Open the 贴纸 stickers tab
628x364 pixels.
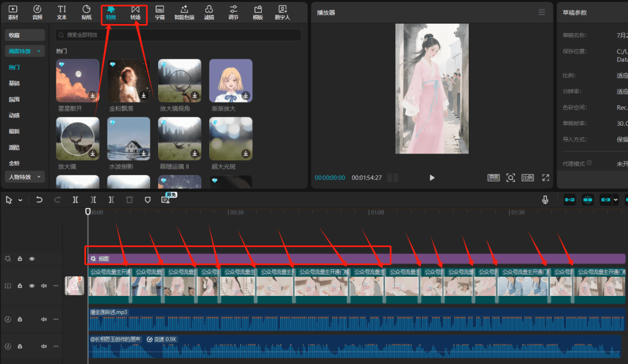point(86,12)
